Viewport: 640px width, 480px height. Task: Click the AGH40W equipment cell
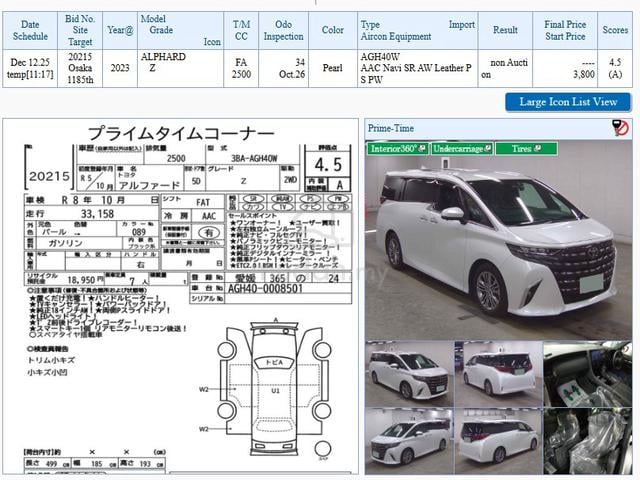(x=418, y=69)
